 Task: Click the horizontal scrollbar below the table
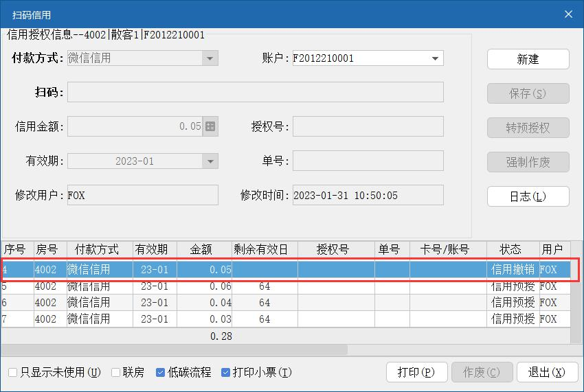[x=174, y=349]
